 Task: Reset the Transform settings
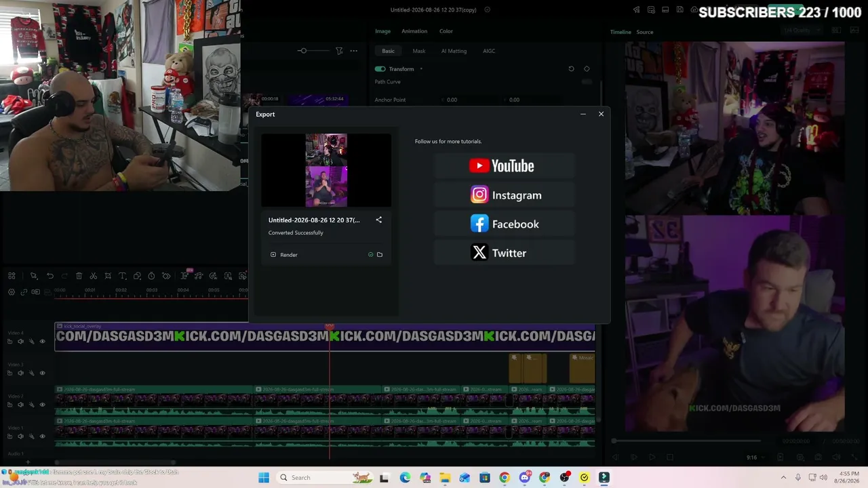pyautogui.click(x=571, y=68)
